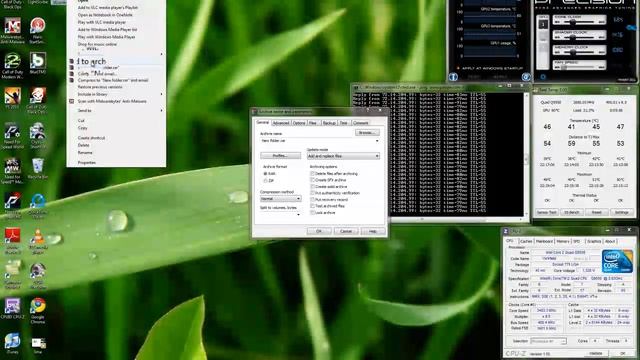Click the Settings button in Real Temp
This screenshot has width=640, height=360.
(622, 212)
